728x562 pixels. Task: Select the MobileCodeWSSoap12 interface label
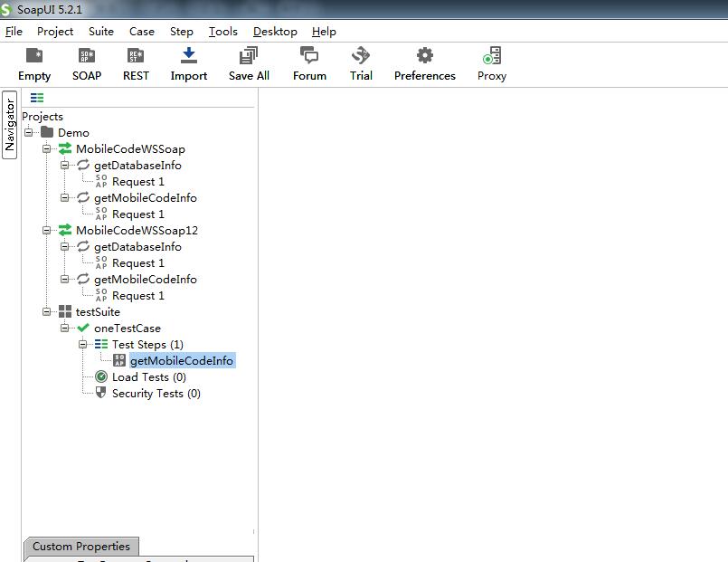click(137, 231)
